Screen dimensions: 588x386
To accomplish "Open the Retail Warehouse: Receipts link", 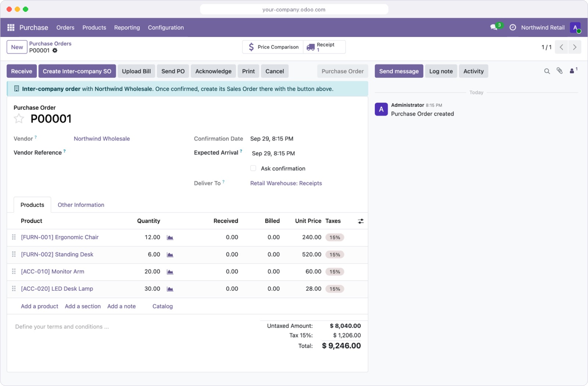I will [286, 183].
